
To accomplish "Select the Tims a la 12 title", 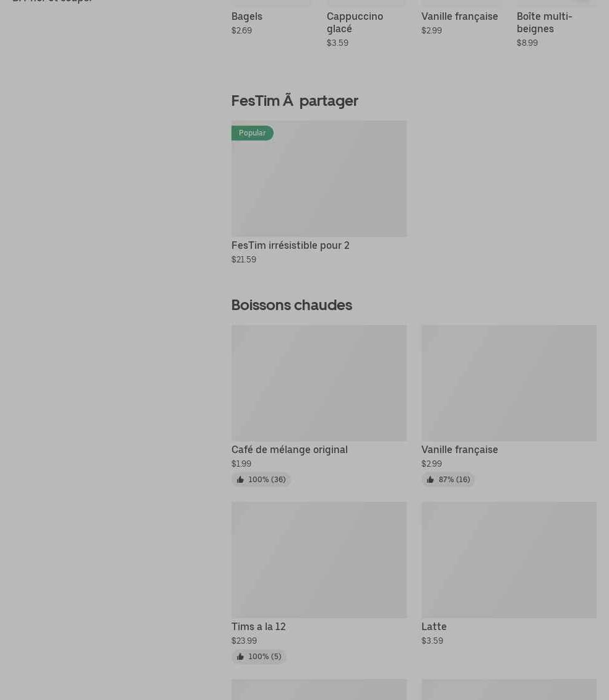I will 258,626.
